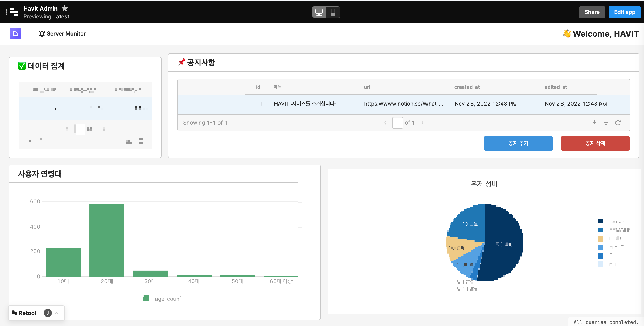
Task: Refresh the notice table
Action: (618, 123)
